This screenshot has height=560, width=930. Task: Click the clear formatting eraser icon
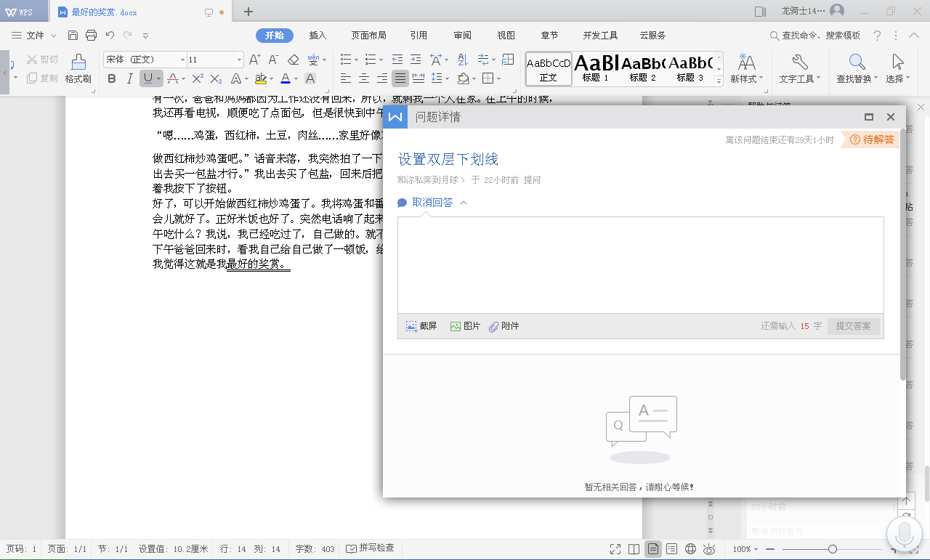tap(294, 60)
